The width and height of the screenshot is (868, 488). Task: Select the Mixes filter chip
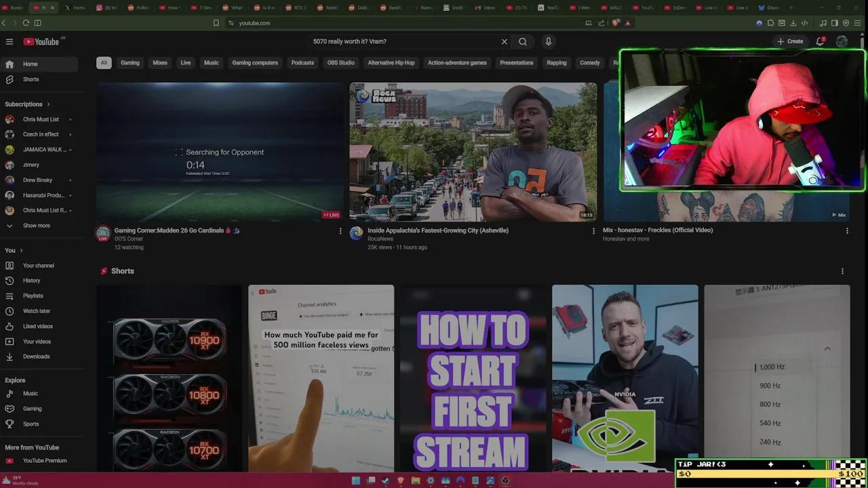tap(160, 63)
